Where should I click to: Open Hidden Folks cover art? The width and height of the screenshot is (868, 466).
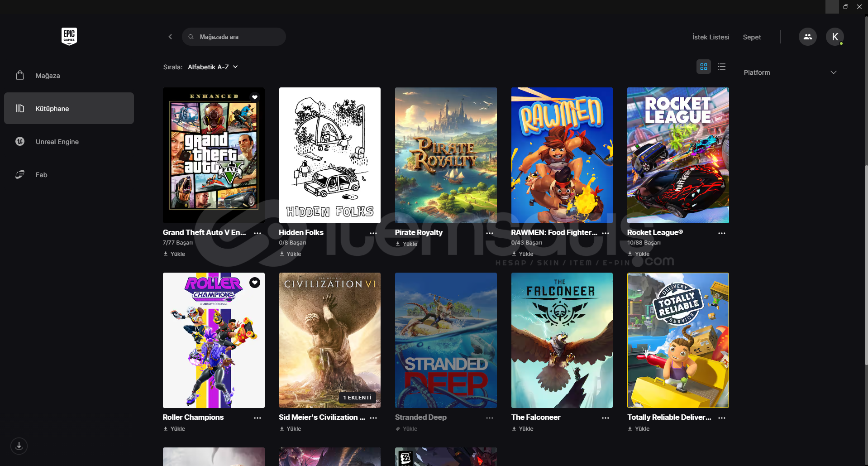coord(330,155)
